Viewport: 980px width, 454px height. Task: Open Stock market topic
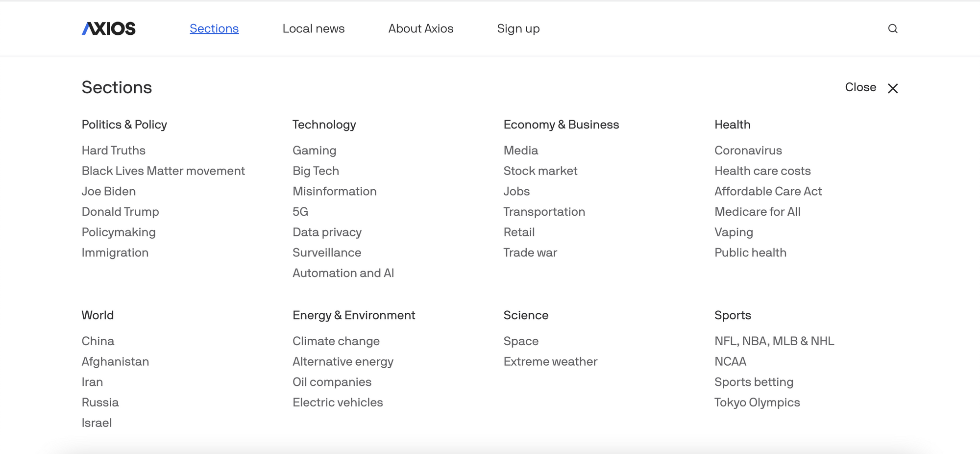(540, 171)
